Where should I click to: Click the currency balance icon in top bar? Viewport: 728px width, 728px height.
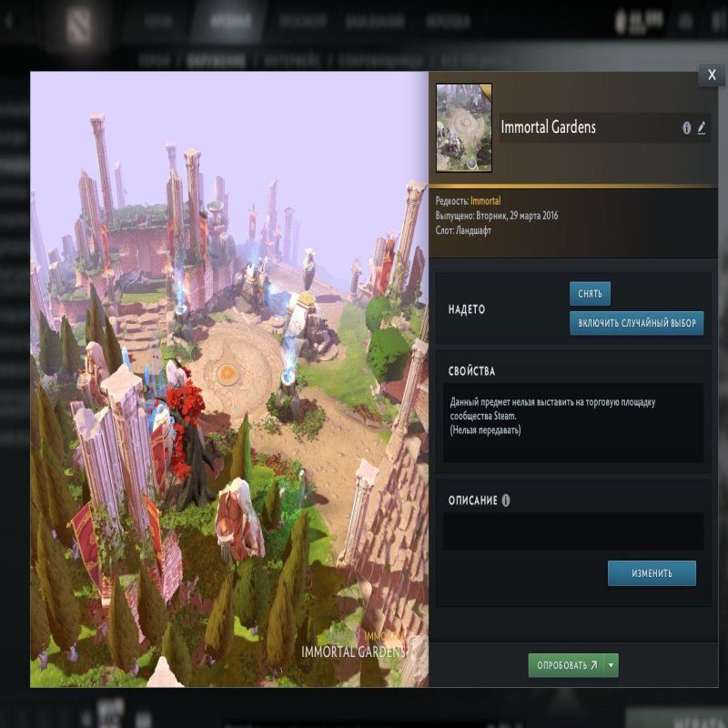pyautogui.click(x=622, y=22)
